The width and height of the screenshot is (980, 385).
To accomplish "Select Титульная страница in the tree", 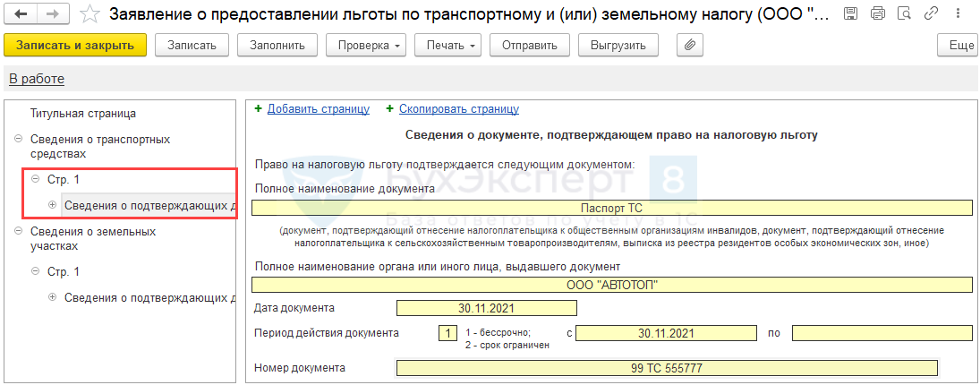I will click(x=83, y=114).
